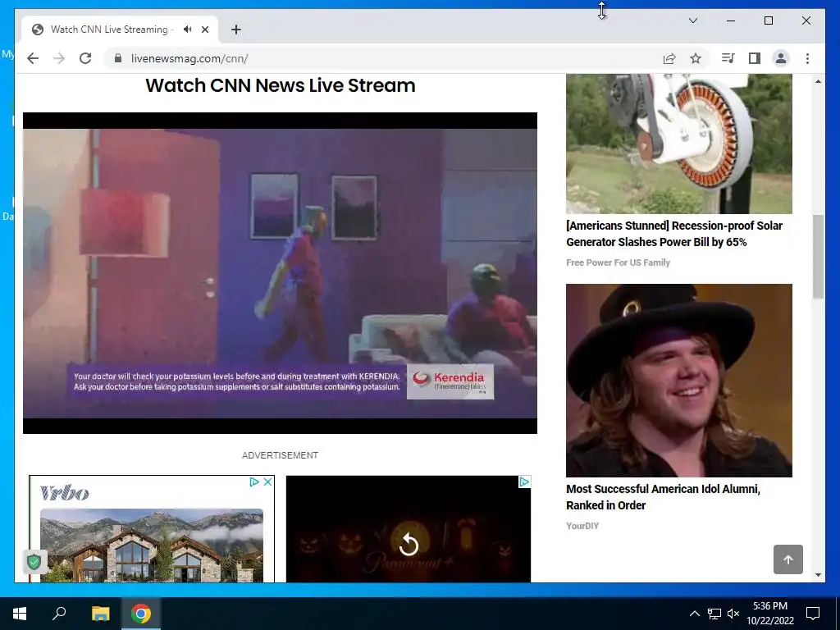Open Windows taskbar search
Viewport: 840px width, 630px height.
[59, 614]
